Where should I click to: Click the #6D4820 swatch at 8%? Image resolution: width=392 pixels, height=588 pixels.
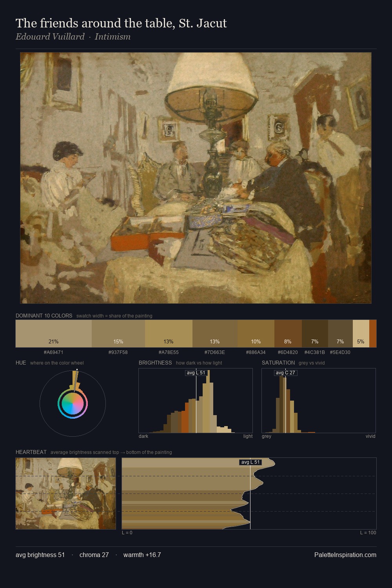[x=288, y=334]
